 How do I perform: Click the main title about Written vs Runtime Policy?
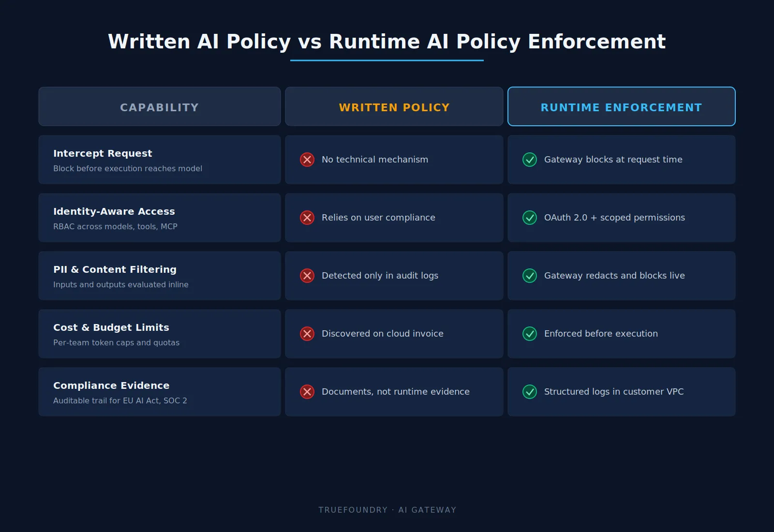pos(387,42)
